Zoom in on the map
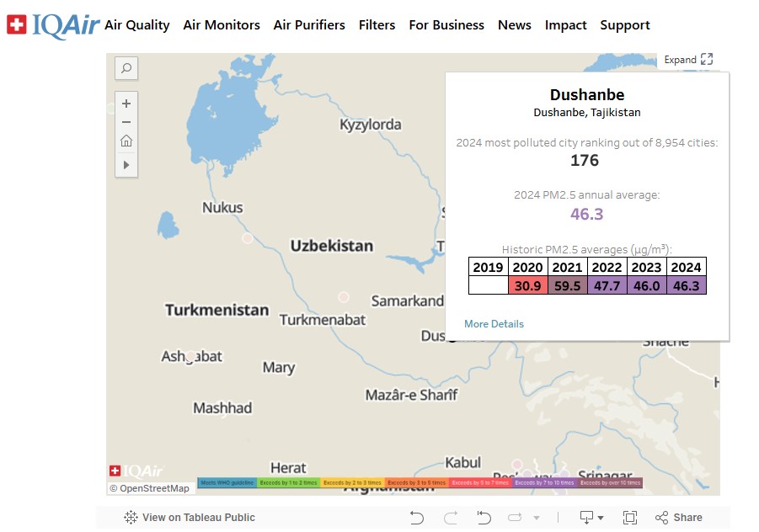The image size is (759, 532). pos(126,104)
